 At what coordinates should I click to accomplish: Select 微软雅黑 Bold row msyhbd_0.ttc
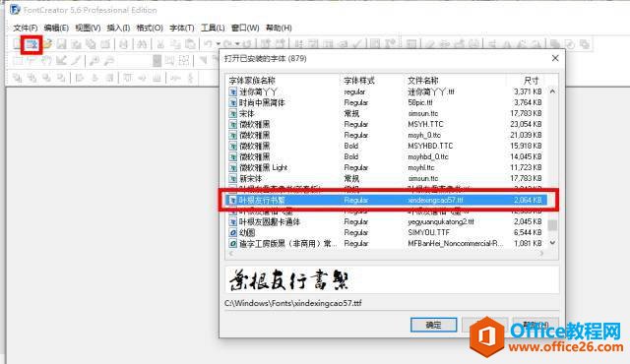[387, 157]
